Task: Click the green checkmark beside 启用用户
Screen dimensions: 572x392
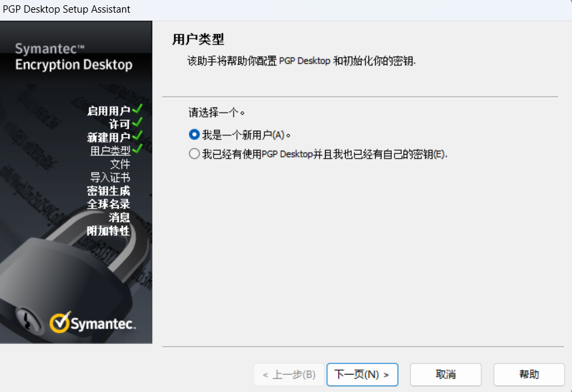Action: click(x=137, y=109)
